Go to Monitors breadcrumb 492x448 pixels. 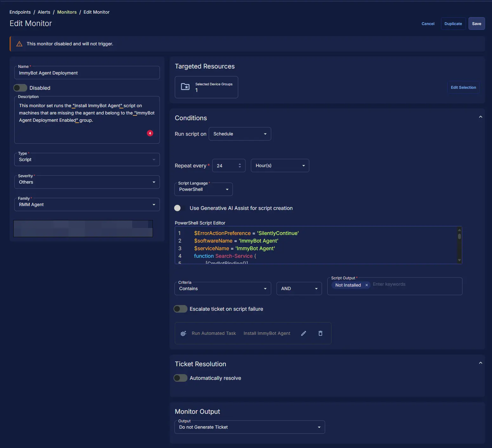67,12
